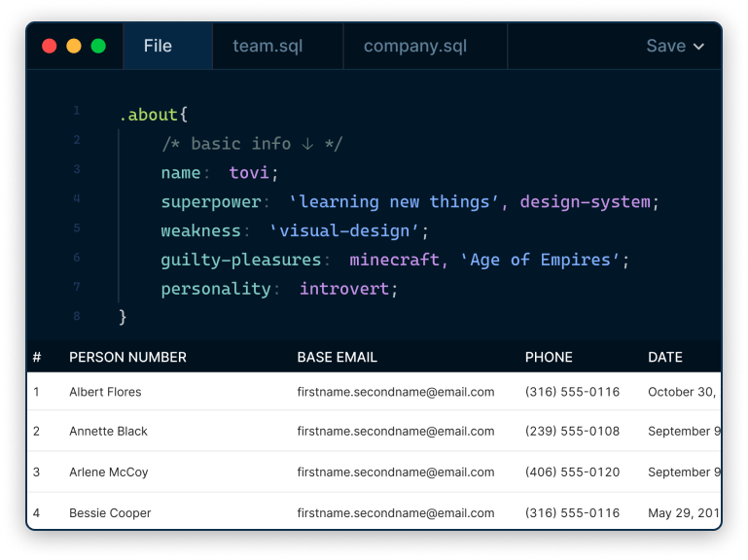Select the Arlene McCoy name cell
Viewport: 748px width, 560px height.
click(109, 472)
